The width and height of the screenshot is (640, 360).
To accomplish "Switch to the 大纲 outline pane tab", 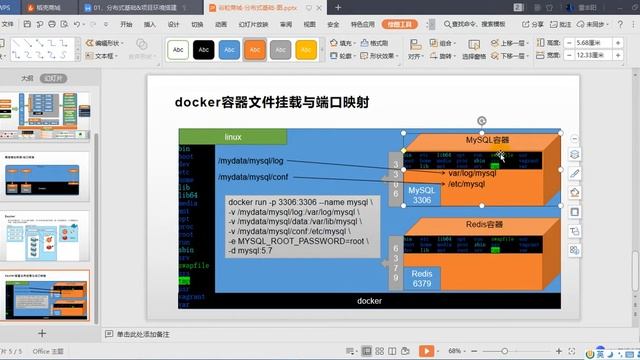I will click(27, 78).
